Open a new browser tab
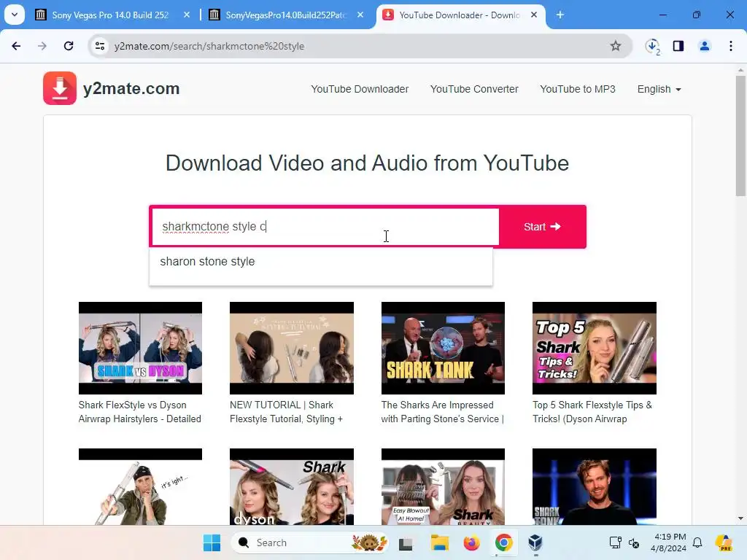 560,15
